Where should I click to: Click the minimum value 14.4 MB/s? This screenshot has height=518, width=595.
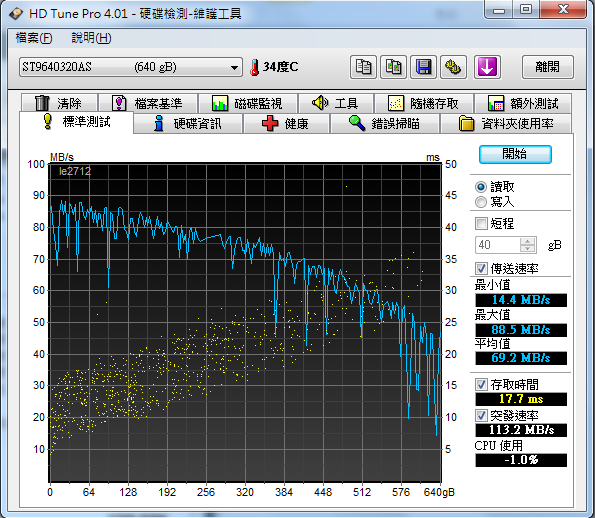521,300
